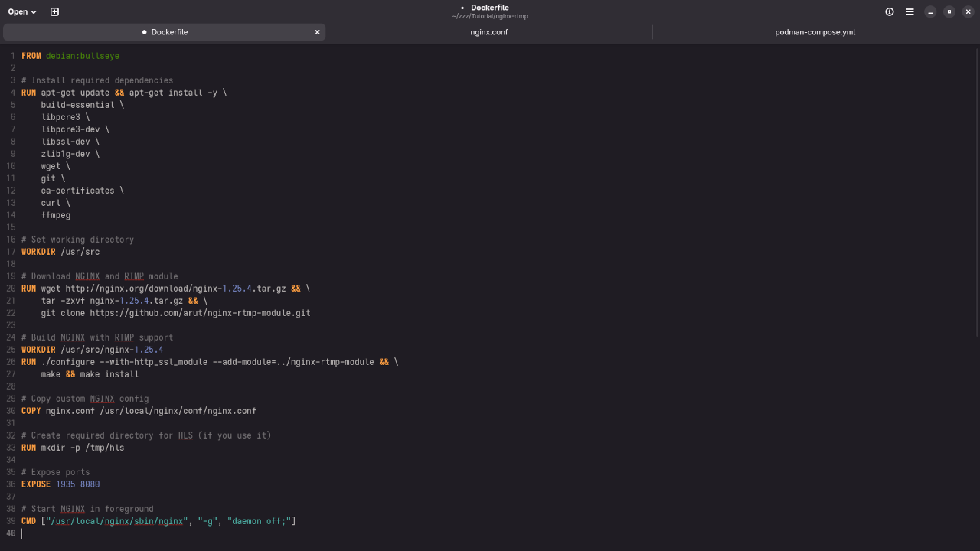Click the 'zlib1g-dev \' line
The width and height of the screenshot is (980, 551).
click(x=70, y=154)
